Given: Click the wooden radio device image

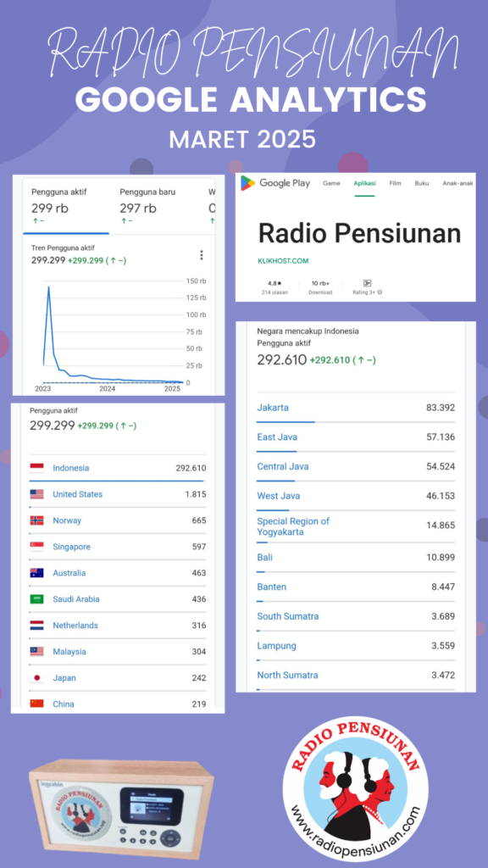Looking at the screenshot, I should click(x=120, y=810).
